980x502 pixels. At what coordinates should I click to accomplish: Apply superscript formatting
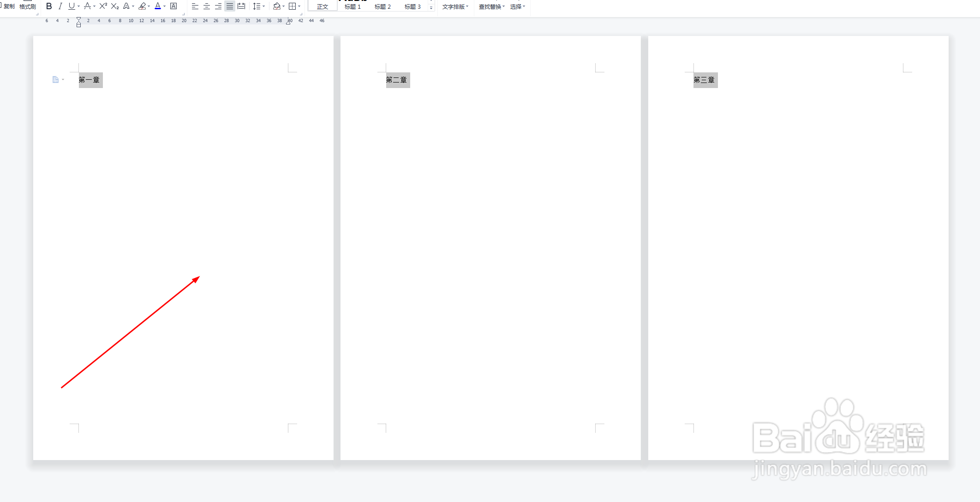pos(103,6)
